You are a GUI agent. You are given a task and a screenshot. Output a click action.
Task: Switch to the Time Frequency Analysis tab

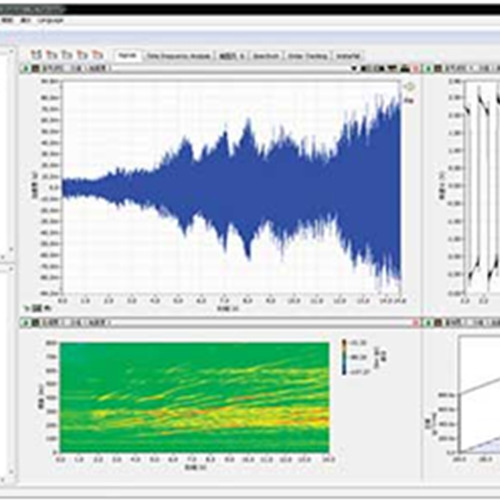tap(179, 56)
